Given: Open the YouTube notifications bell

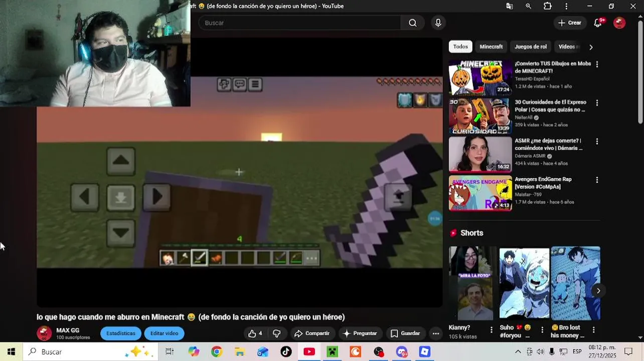Looking at the screenshot, I should pyautogui.click(x=598, y=23).
